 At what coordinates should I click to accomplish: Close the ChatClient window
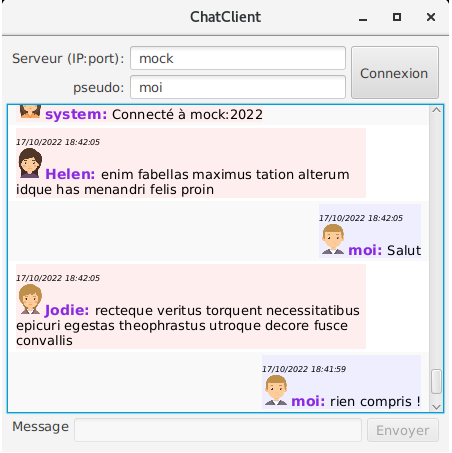pyautogui.click(x=431, y=17)
